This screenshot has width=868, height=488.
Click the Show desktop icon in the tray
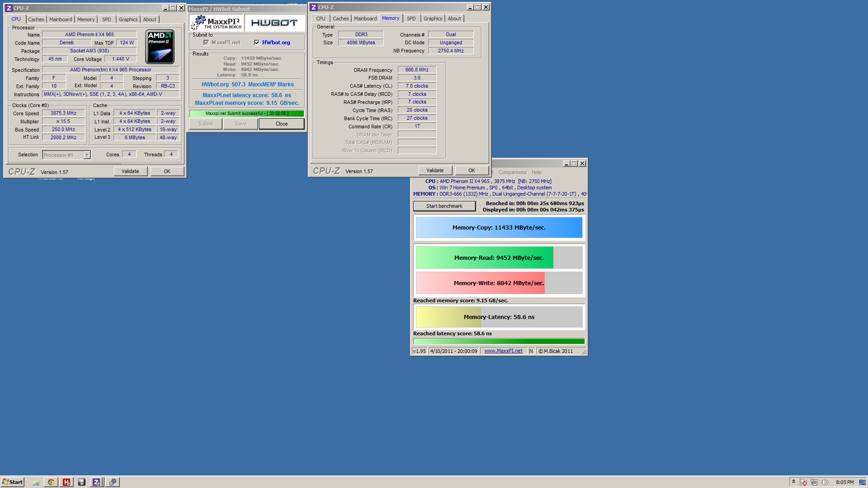point(863,482)
